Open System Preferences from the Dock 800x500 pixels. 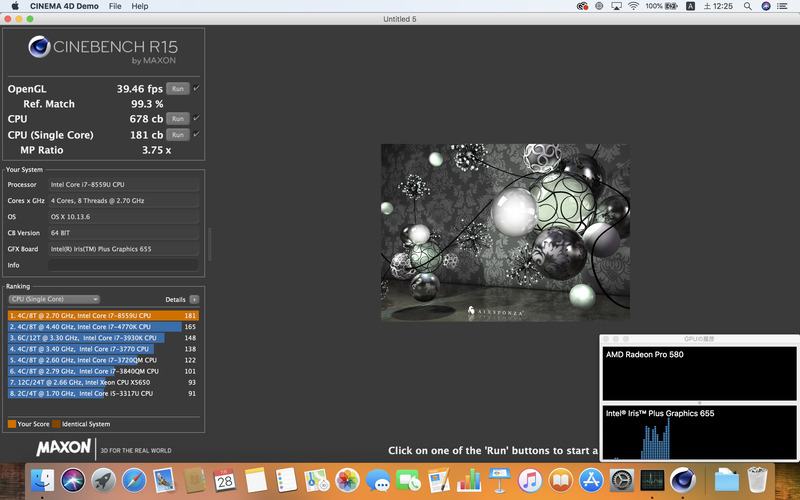pos(621,480)
